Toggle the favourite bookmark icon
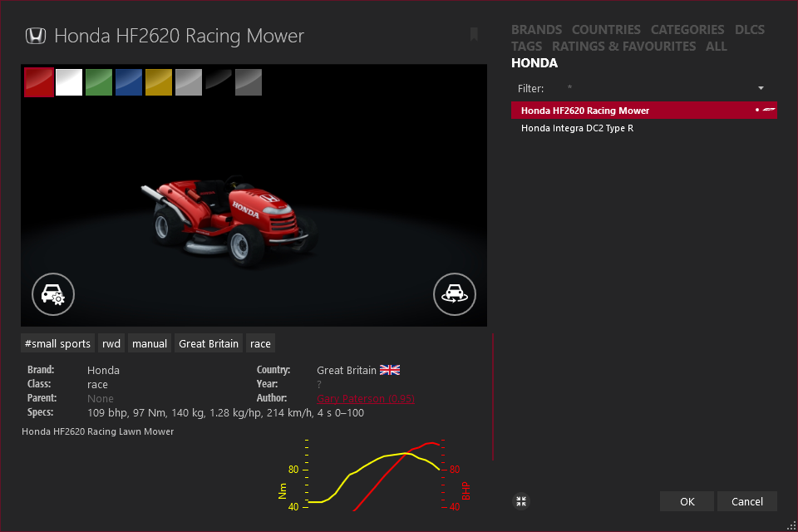 pos(474,34)
